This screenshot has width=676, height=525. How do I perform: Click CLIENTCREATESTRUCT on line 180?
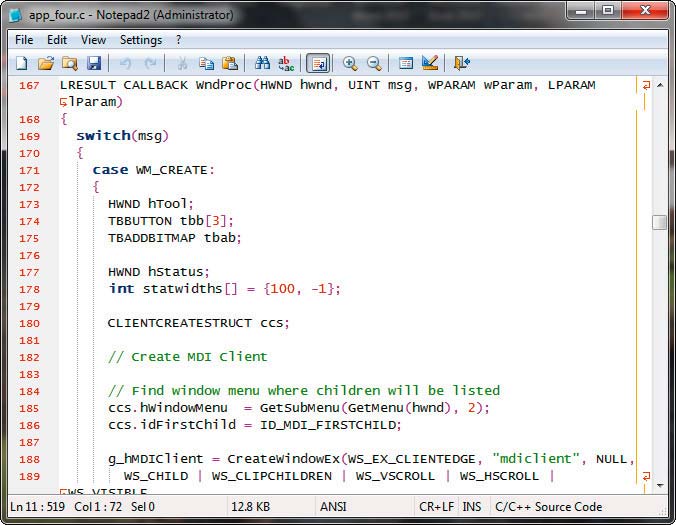tap(180, 323)
